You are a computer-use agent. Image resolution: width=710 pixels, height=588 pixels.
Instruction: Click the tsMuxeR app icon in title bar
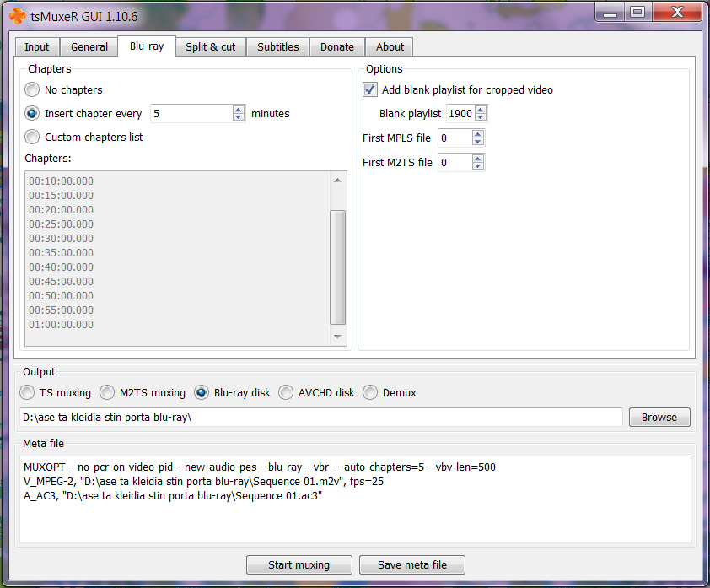18,16
